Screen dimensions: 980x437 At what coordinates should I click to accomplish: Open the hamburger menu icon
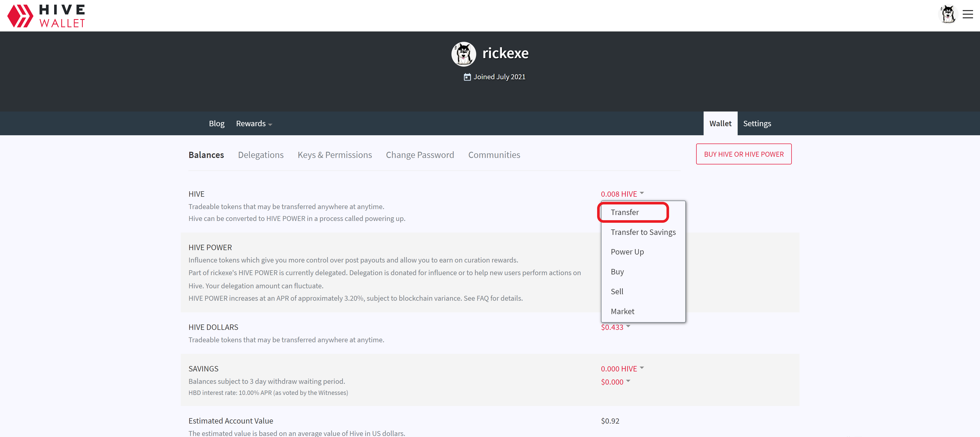[x=968, y=14]
